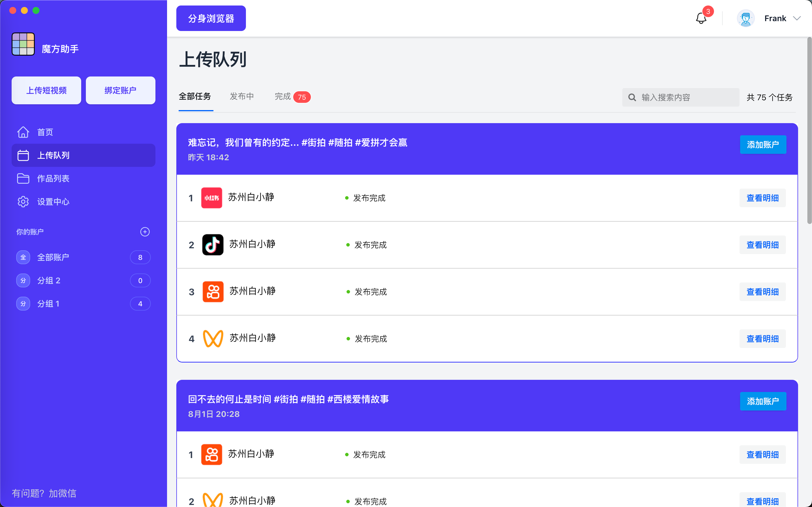
Task: Open the 设置中心 settings in the sidebar
Action: click(53, 202)
